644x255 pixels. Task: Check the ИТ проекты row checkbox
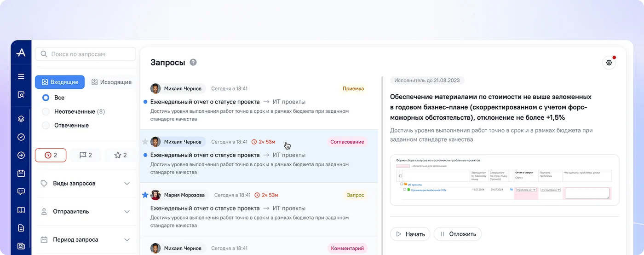(x=401, y=185)
